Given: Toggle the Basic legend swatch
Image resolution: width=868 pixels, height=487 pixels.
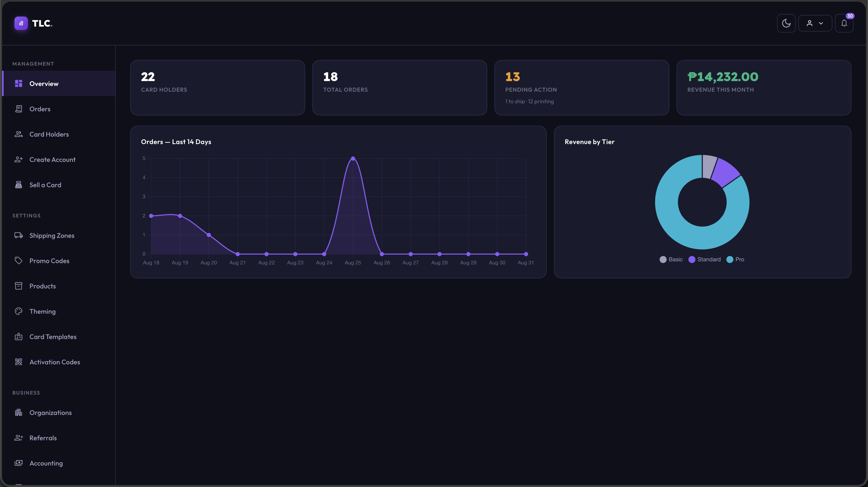Looking at the screenshot, I should coord(663,259).
